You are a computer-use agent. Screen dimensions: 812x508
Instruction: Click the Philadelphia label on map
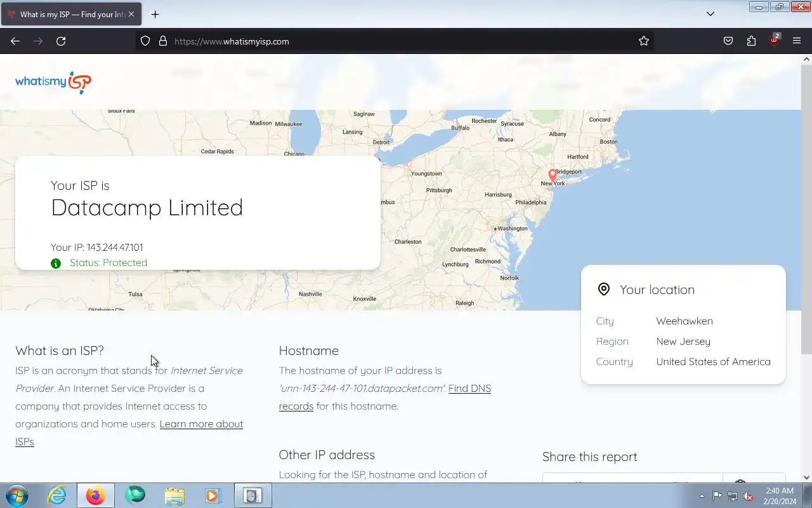click(531, 203)
